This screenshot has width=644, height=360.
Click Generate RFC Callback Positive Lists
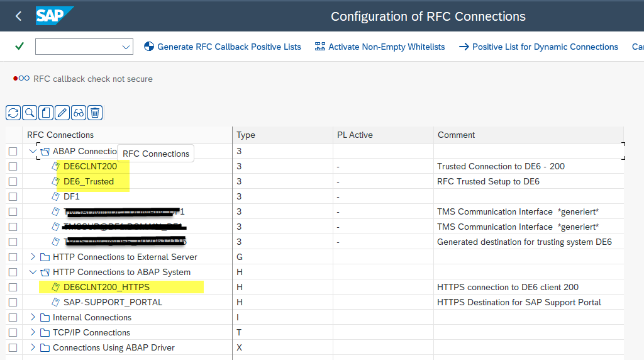tap(222, 47)
